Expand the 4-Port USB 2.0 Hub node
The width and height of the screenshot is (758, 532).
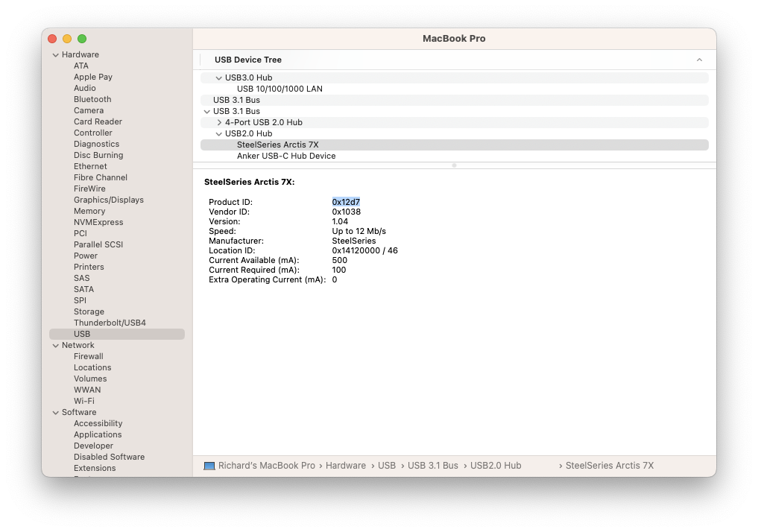219,123
